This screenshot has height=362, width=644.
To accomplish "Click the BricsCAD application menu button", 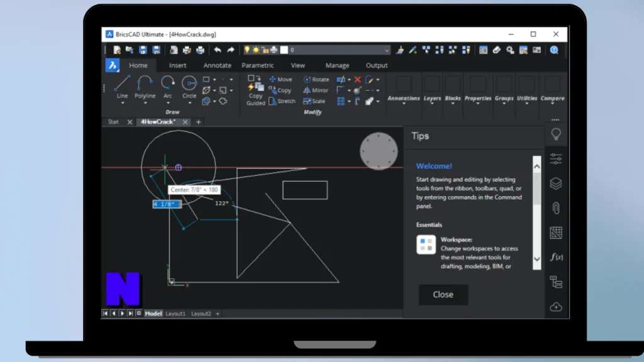I will 112,65.
